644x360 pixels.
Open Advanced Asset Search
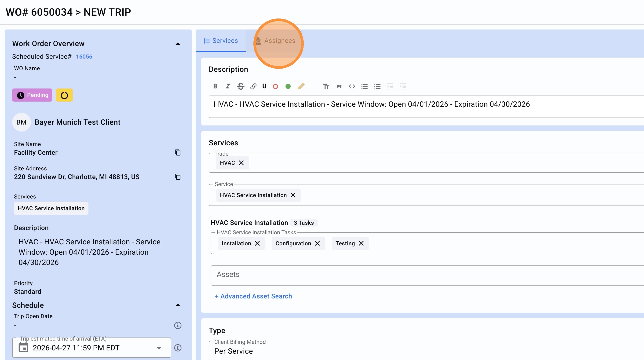(253, 296)
